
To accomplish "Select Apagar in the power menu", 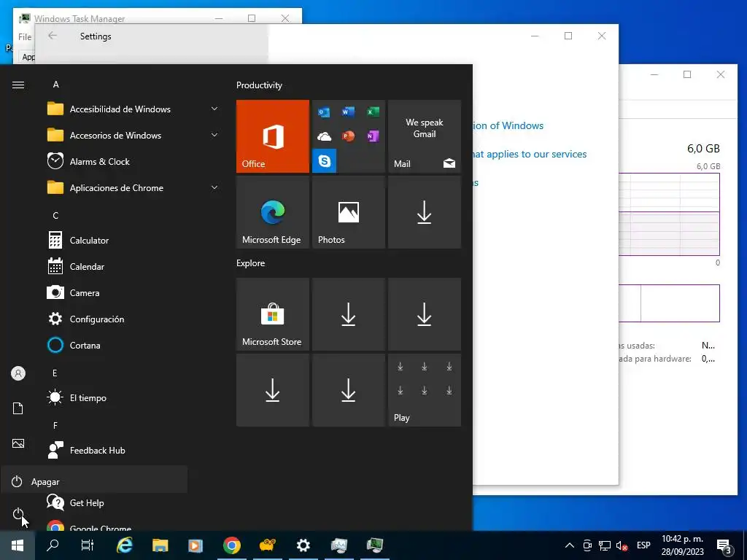I will pyautogui.click(x=94, y=481).
